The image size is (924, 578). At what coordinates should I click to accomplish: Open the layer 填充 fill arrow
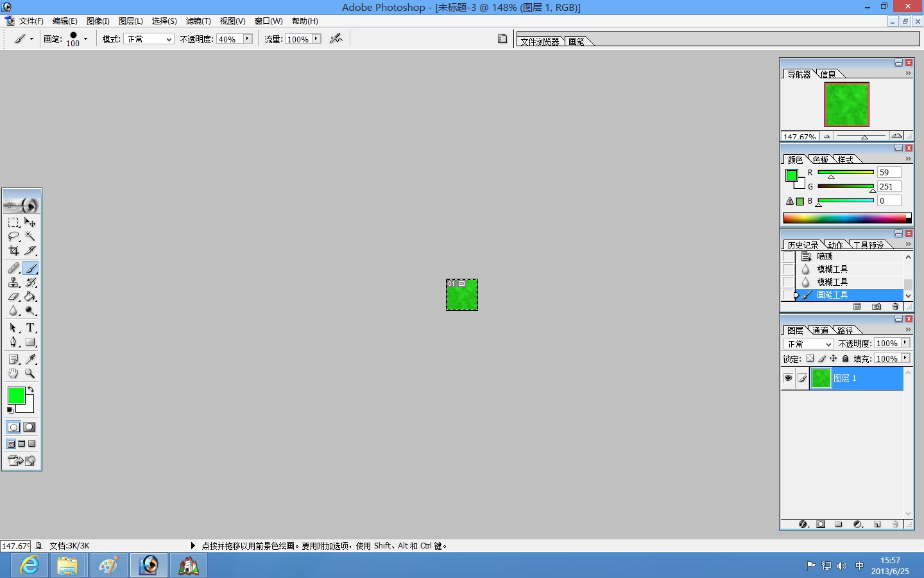click(x=905, y=358)
